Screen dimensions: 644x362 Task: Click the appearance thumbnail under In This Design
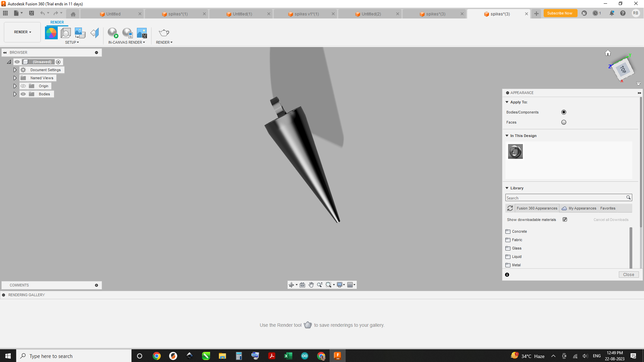(x=515, y=151)
